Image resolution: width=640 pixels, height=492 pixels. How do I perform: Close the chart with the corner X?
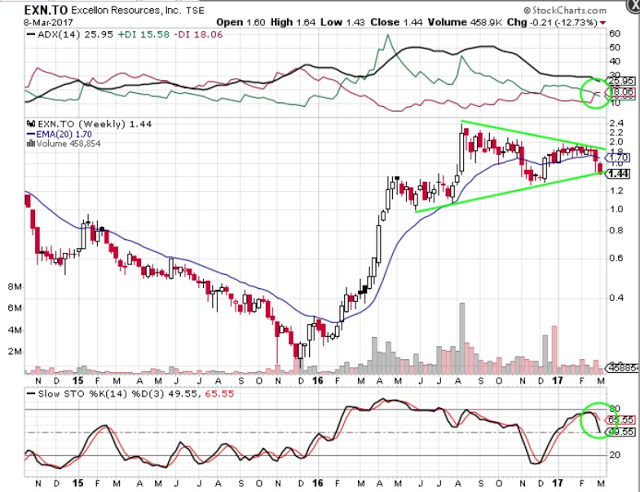click(634, 4)
